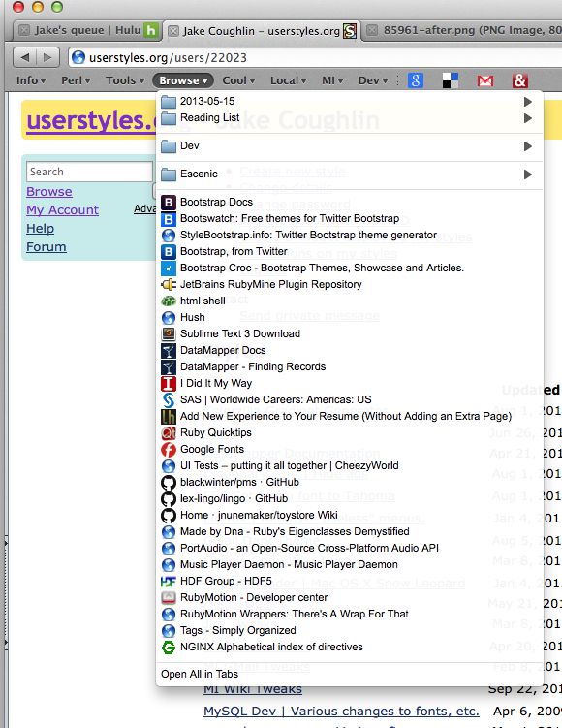Open the Info bookmarks dropdown
Image resolution: width=562 pixels, height=728 pixels.
click(31, 80)
